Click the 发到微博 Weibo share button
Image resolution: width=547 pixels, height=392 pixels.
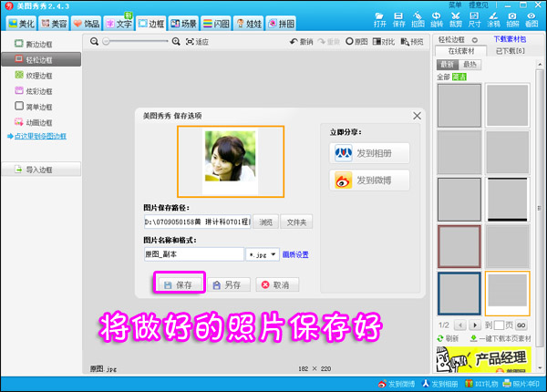click(369, 181)
